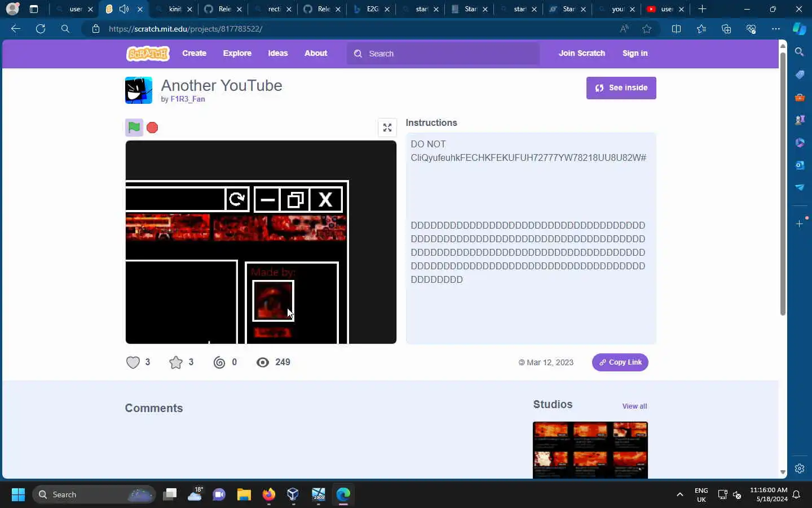Start project with the green flag
812x508 pixels.
click(134, 128)
